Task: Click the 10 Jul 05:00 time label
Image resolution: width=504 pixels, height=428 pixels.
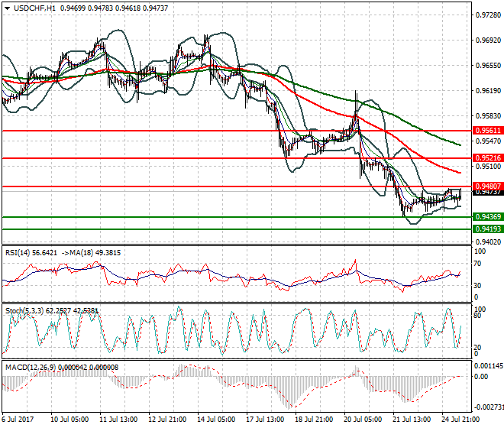Action: pyautogui.click(x=69, y=420)
